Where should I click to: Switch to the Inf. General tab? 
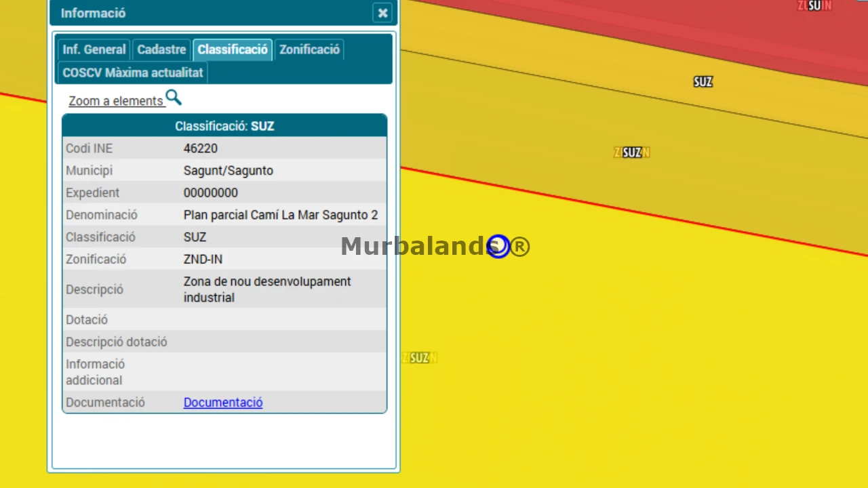pyautogui.click(x=94, y=49)
